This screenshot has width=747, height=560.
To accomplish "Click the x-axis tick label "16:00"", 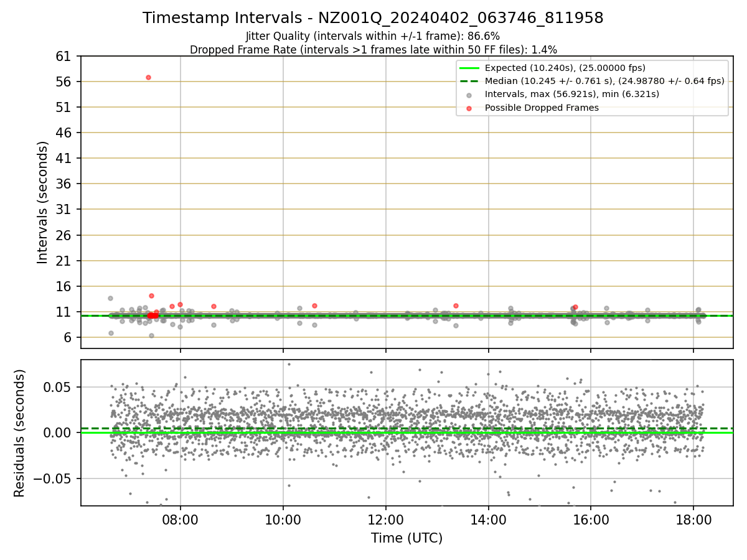I will [591, 520].
